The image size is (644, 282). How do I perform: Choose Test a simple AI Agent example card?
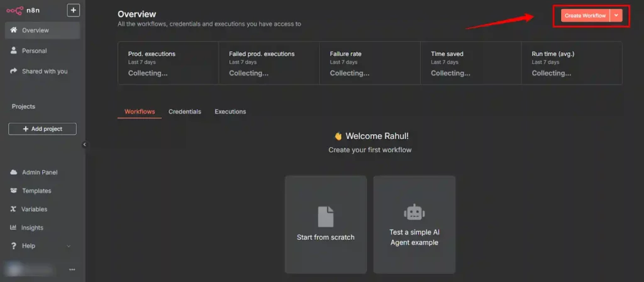point(414,224)
